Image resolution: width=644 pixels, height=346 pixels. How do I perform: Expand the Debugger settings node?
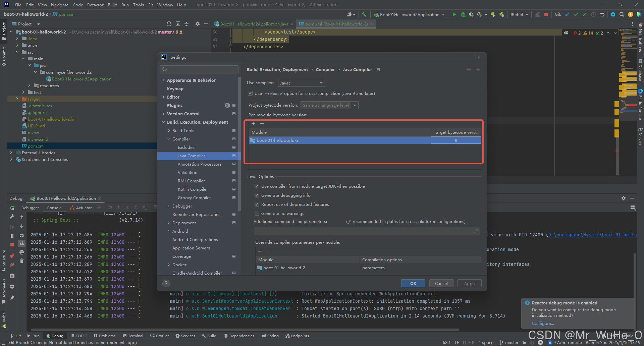(x=169, y=206)
